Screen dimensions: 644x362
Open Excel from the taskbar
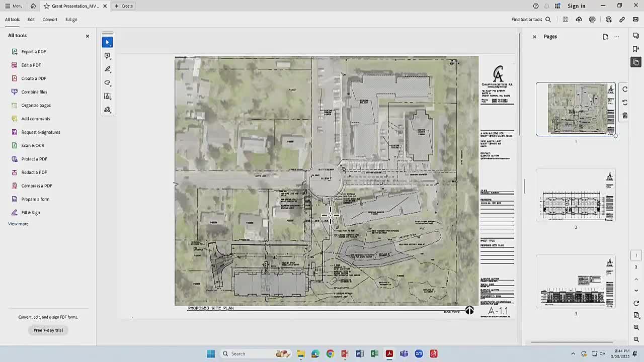tap(374, 354)
